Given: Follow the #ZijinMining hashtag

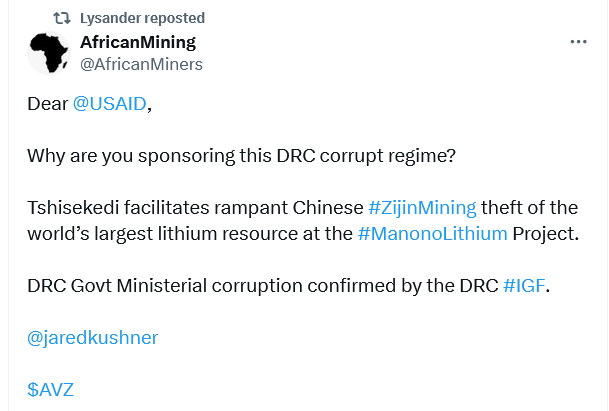Looking at the screenshot, I should coord(422,207).
